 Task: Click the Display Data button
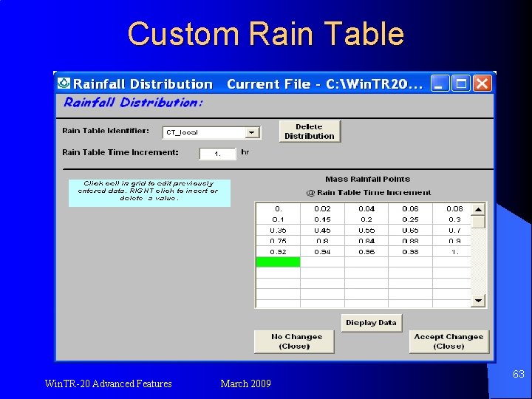[371, 323]
